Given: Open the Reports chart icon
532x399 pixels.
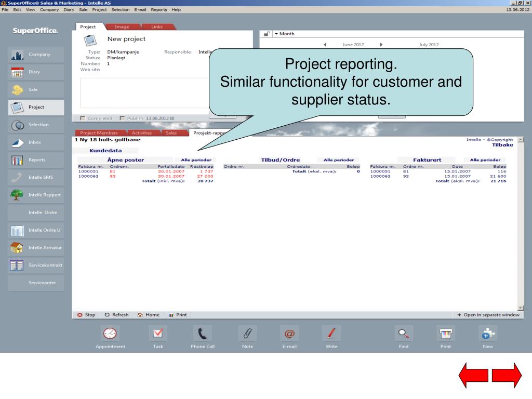Looking at the screenshot, I should [x=17, y=160].
